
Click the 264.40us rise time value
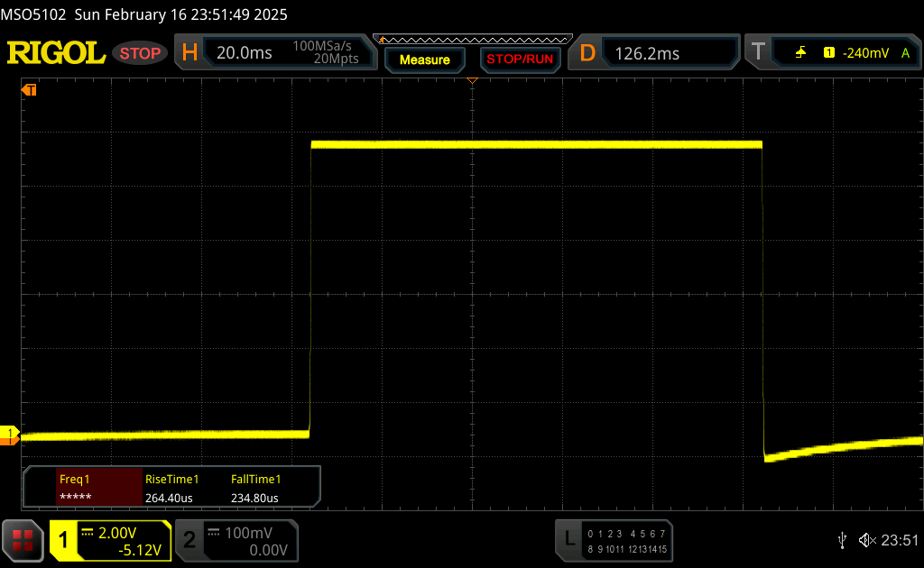pyautogui.click(x=169, y=498)
